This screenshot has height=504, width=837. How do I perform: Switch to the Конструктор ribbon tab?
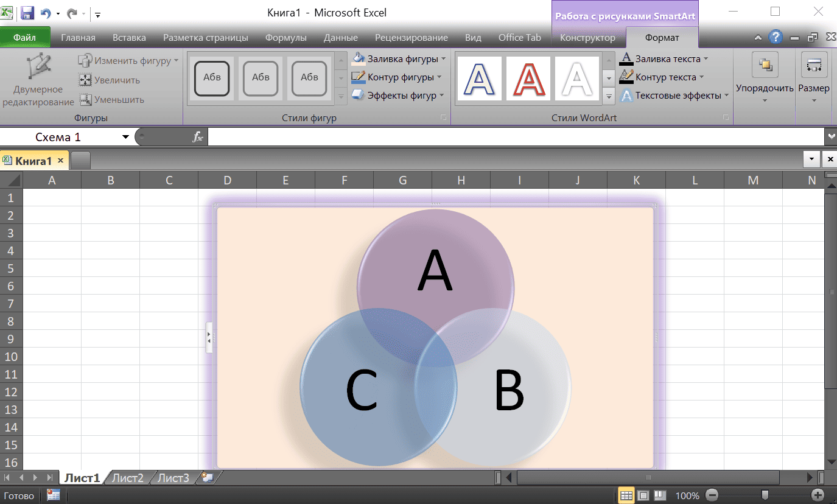point(587,38)
